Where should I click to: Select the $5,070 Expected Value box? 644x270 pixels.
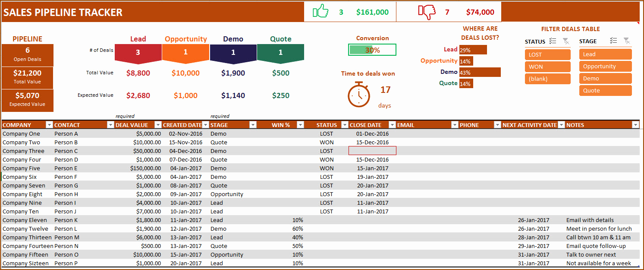click(x=28, y=100)
